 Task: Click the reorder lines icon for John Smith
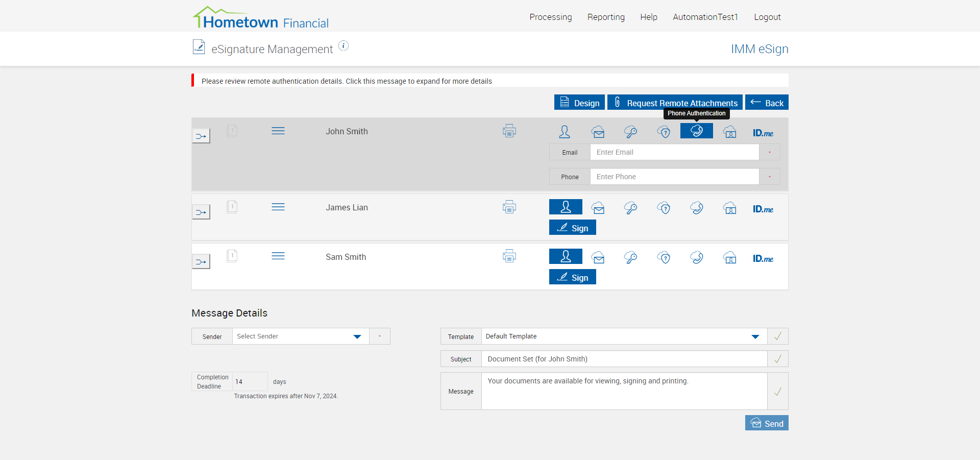coord(278,131)
